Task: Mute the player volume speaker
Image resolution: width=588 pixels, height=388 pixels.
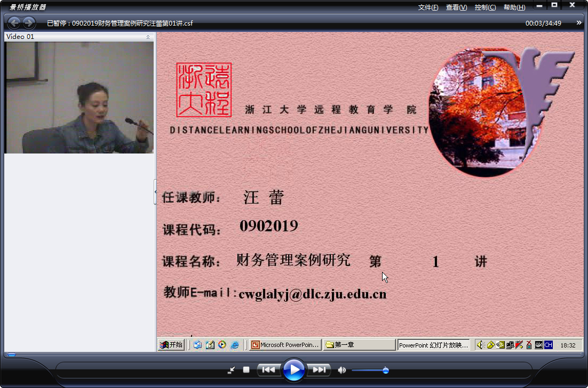Action: tap(341, 370)
